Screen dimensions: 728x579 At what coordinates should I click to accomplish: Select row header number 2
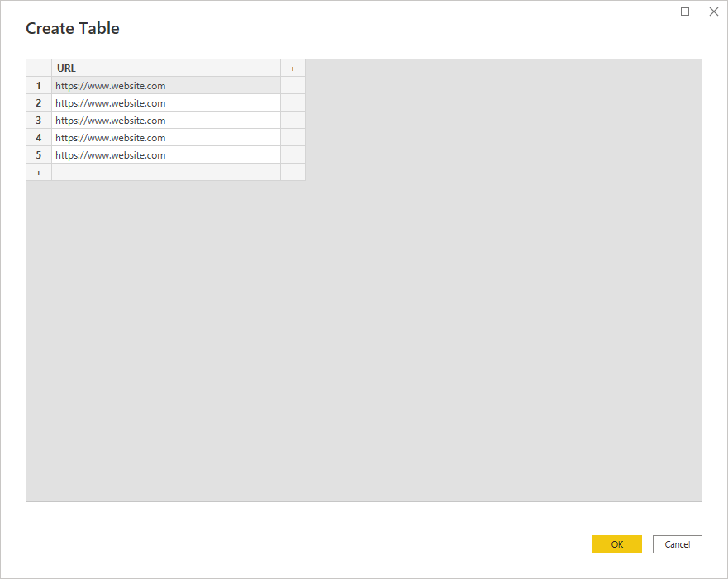pyautogui.click(x=39, y=103)
